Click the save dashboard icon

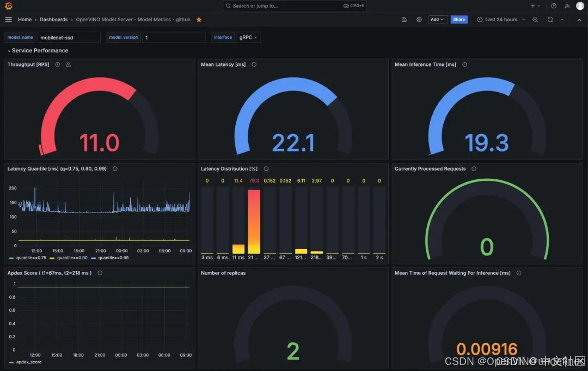[x=404, y=20]
